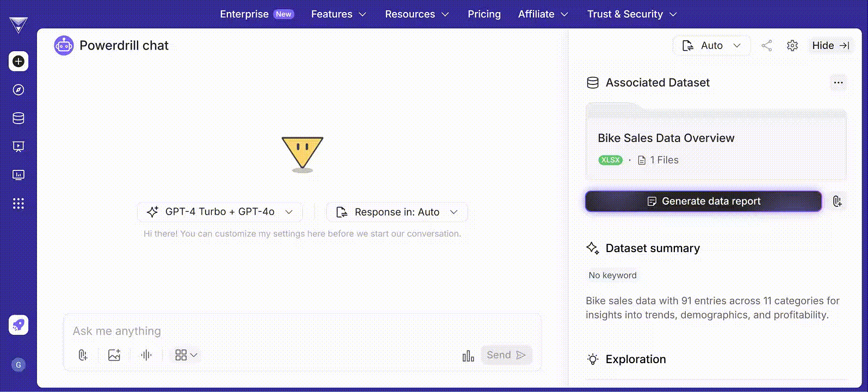The image size is (868, 392).
Task: Hide the right side panel
Action: pos(830,46)
